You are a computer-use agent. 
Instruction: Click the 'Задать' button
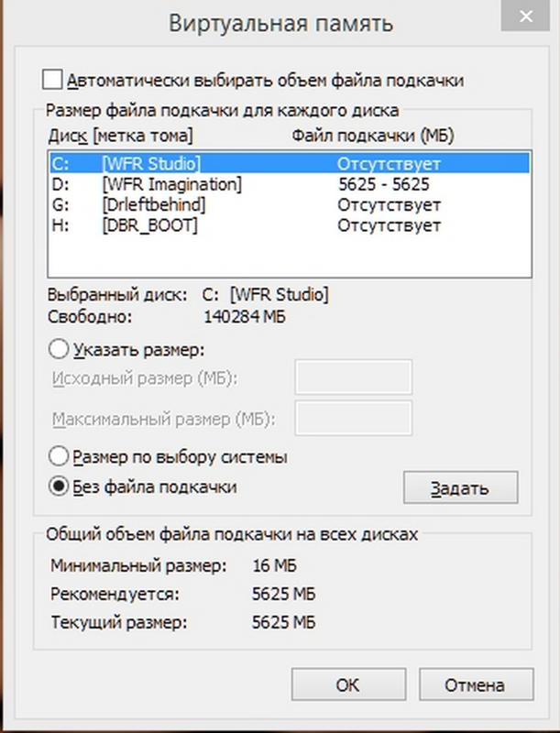(460, 487)
